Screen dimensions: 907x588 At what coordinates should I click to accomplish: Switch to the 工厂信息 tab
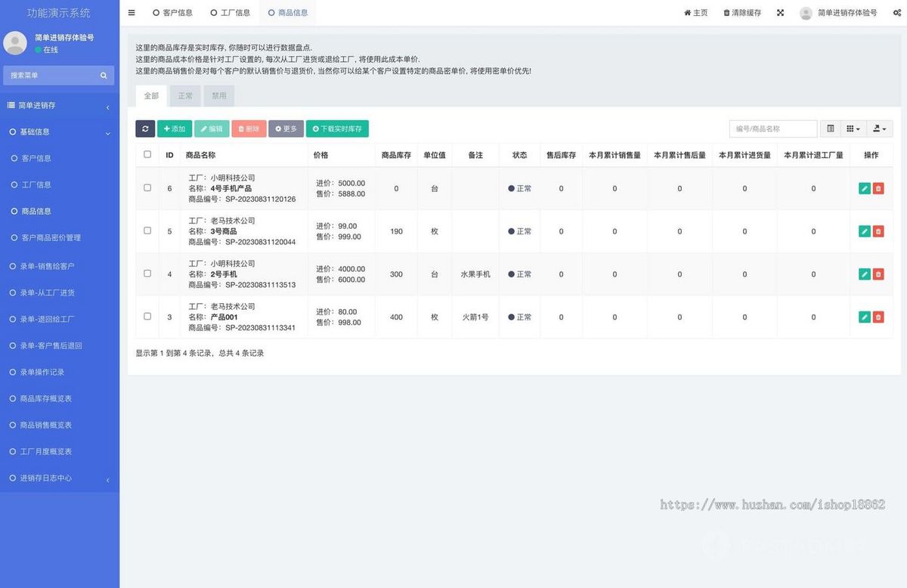(230, 12)
